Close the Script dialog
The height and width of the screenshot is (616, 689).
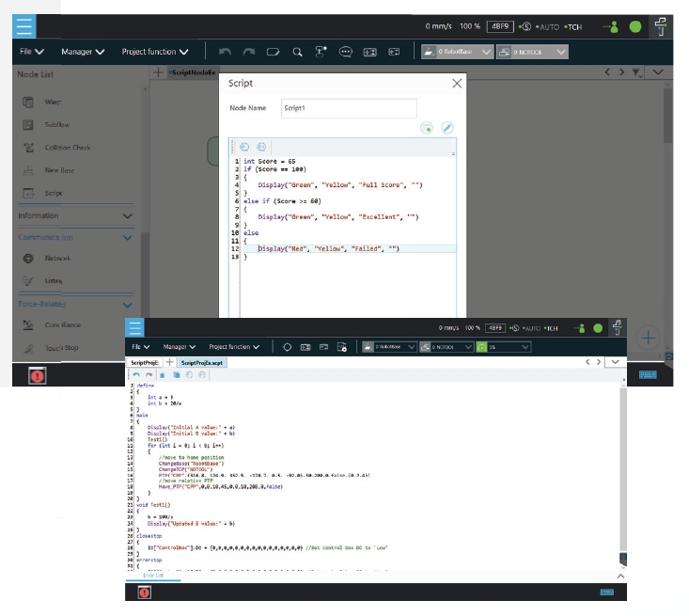457,84
